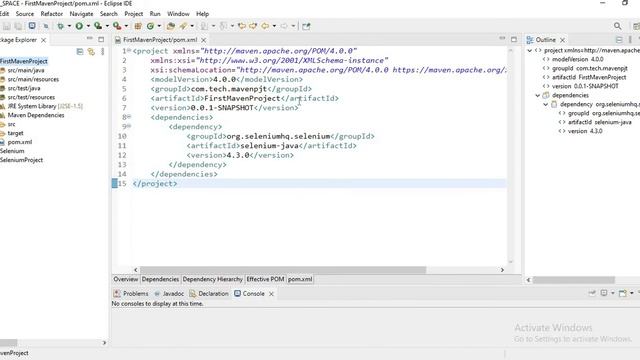The image size is (640, 360).
Task: Click Display Selected Console monitor icon
Action: click(604, 293)
